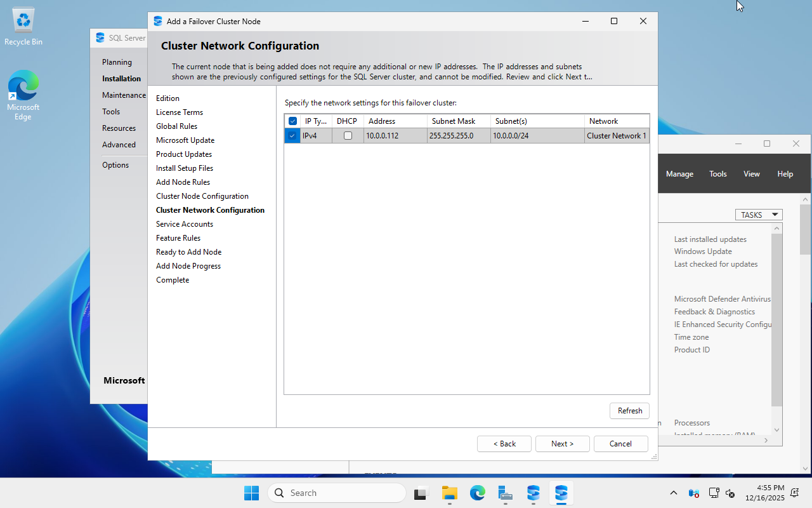Enable the DHCP checkbox for IPv4
The height and width of the screenshot is (508, 812).
pos(348,135)
